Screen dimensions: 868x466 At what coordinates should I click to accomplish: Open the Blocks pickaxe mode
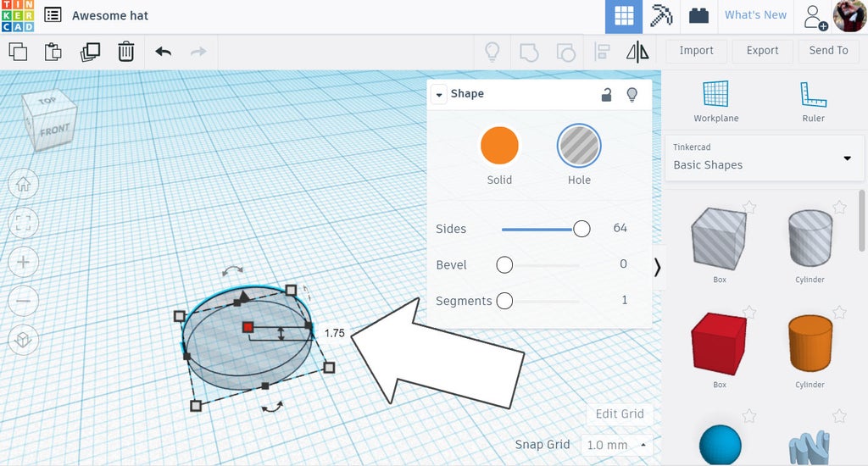coord(661,15)
